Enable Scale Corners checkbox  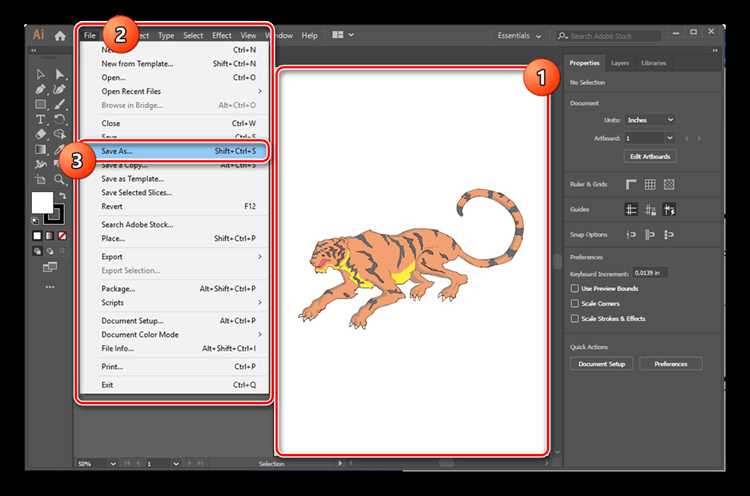coord(574,303)
